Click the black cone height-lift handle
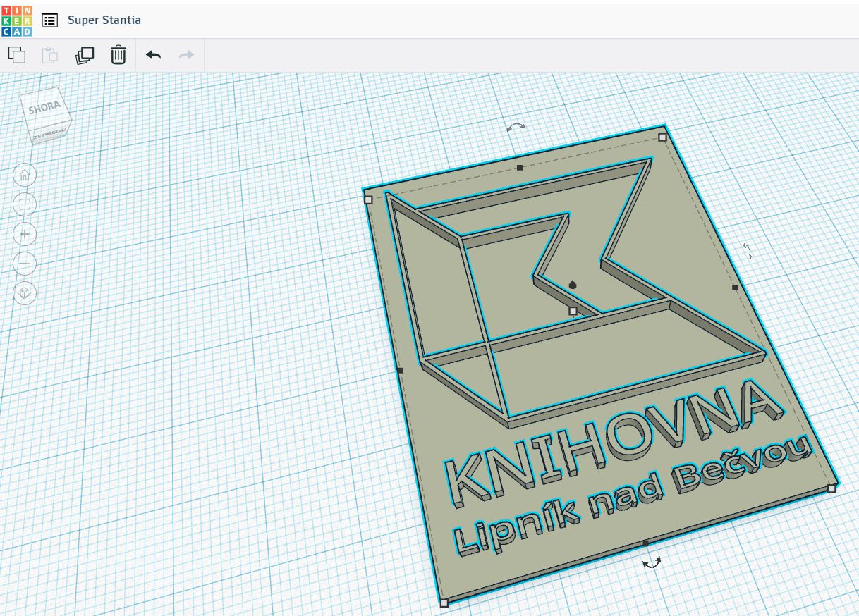The image size is (859, 616). pos(573,285)
